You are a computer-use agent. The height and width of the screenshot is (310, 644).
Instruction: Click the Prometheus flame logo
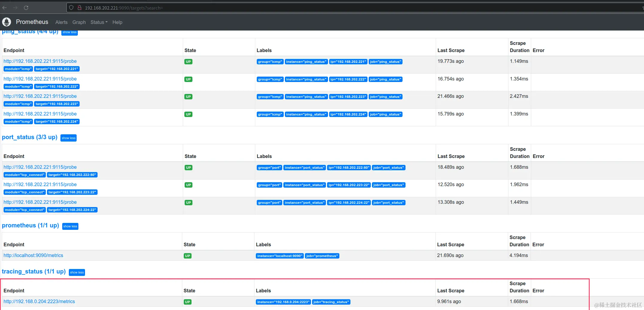(7, 22)
